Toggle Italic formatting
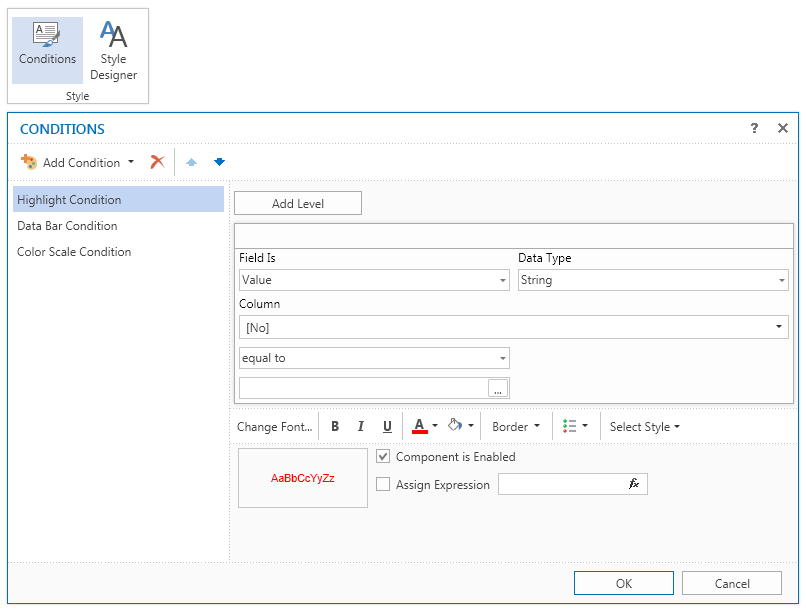806x613 pixels. 361,426
